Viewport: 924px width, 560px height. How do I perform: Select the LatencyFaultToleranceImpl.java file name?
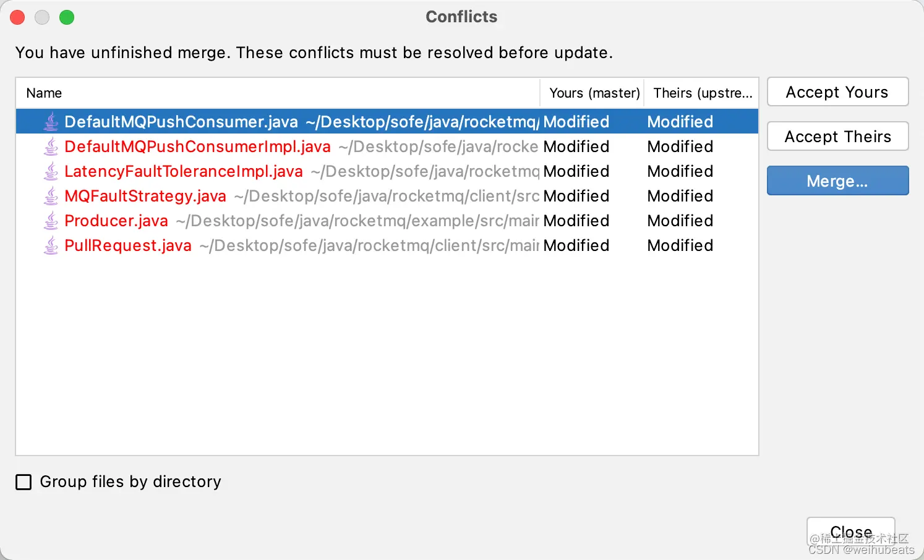pos(184,171)
